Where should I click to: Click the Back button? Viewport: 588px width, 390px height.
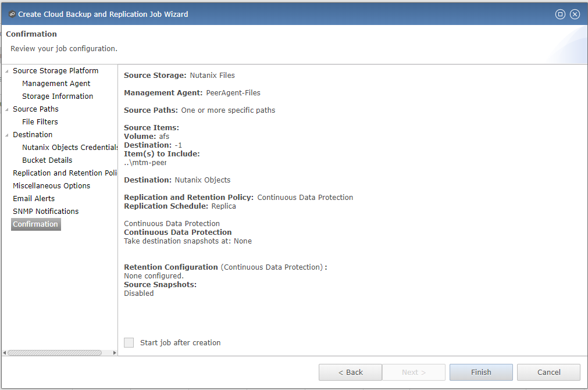point(350,372)
